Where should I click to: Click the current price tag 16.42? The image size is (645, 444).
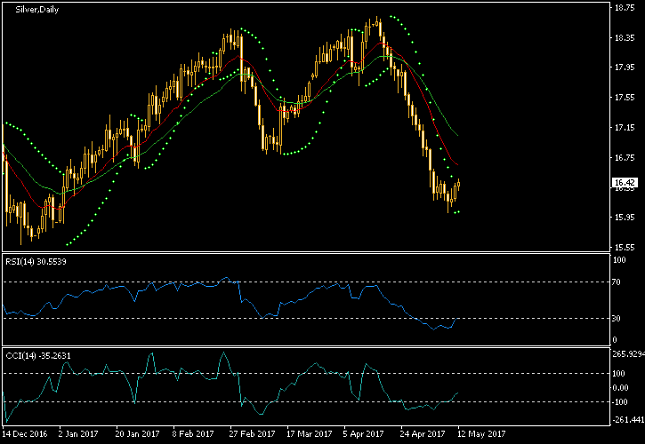[625, 182]
